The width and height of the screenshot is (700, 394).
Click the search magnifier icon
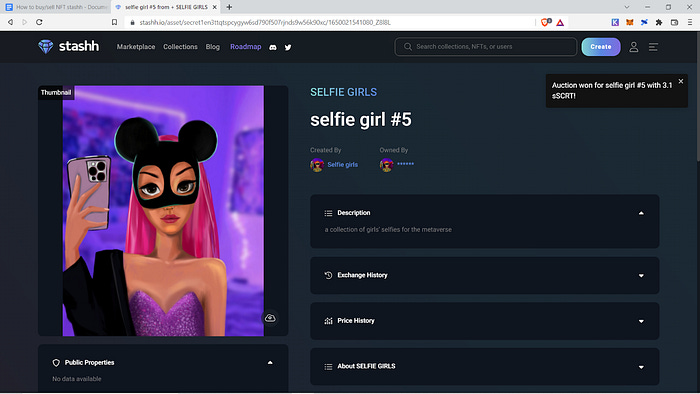(x=408, y=46)
